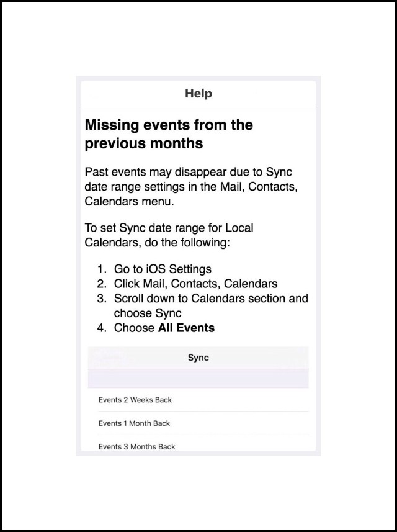The image size is (397, 532).
Task: Click the Sync header in the embedded screenshot
Action: pyautogui.click(x=198, y=358)
